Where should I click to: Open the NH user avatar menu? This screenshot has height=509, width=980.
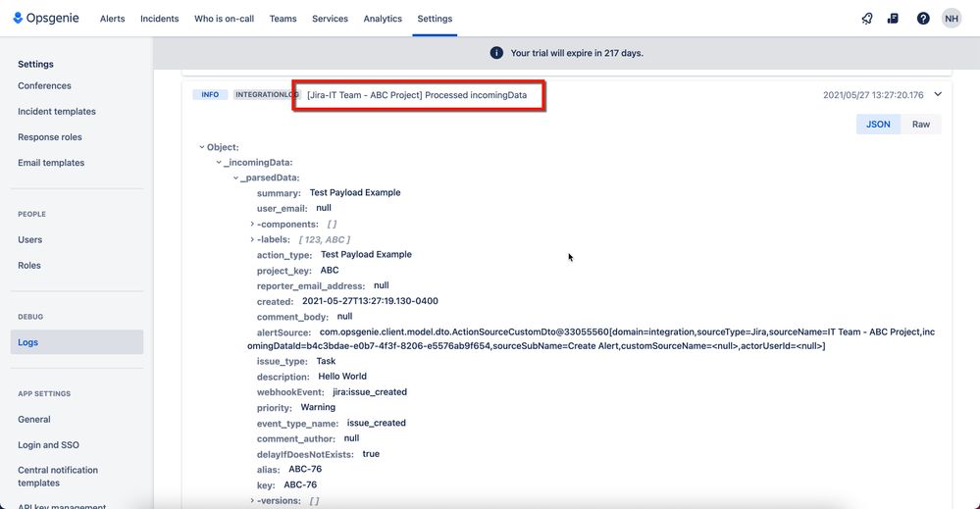952,19
